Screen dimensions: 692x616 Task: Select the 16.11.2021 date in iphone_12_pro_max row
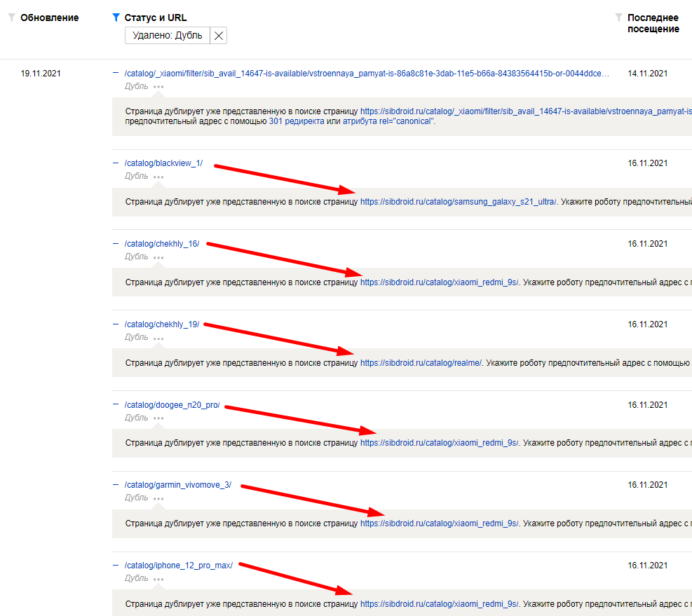pyautogui.click(x=648, y=566)
